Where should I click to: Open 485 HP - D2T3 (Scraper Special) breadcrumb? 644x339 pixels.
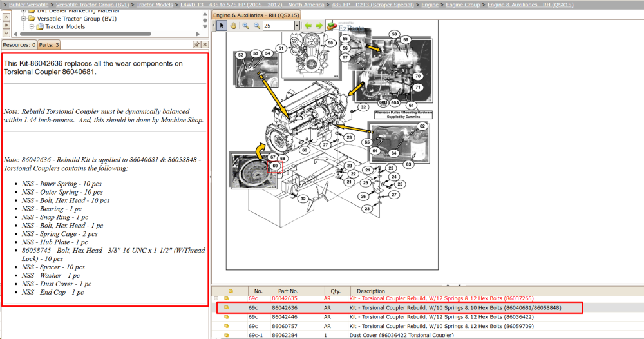click(x=373, y=5)
